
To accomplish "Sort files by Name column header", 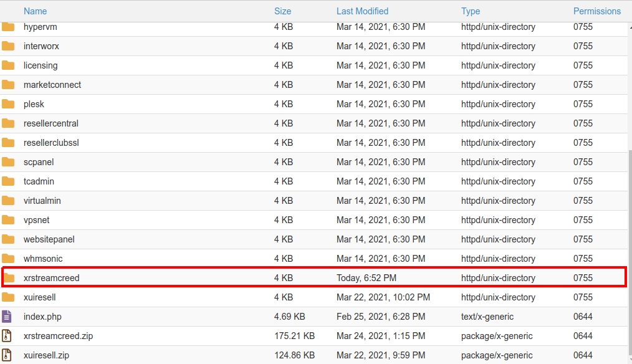I will pos(35,11).
